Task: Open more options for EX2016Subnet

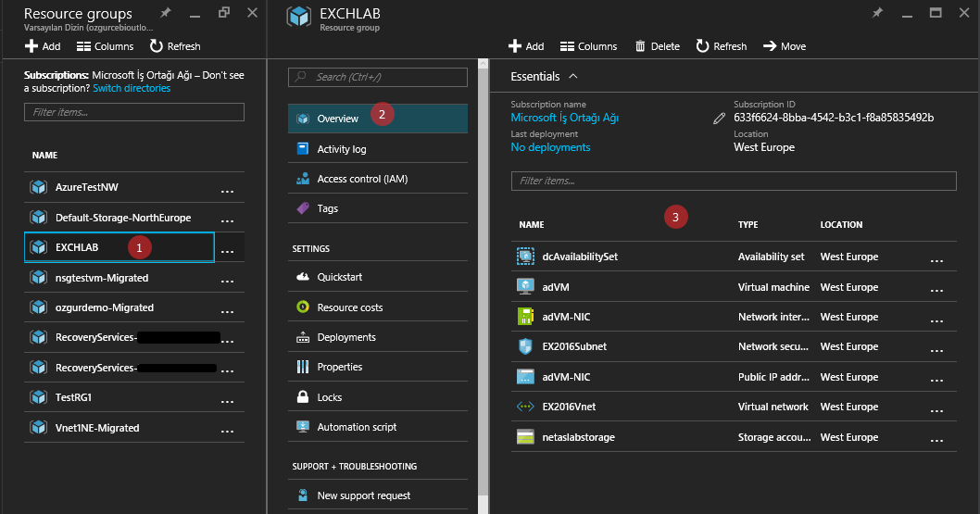Action: pyautogui.click(x=936, y=349)
